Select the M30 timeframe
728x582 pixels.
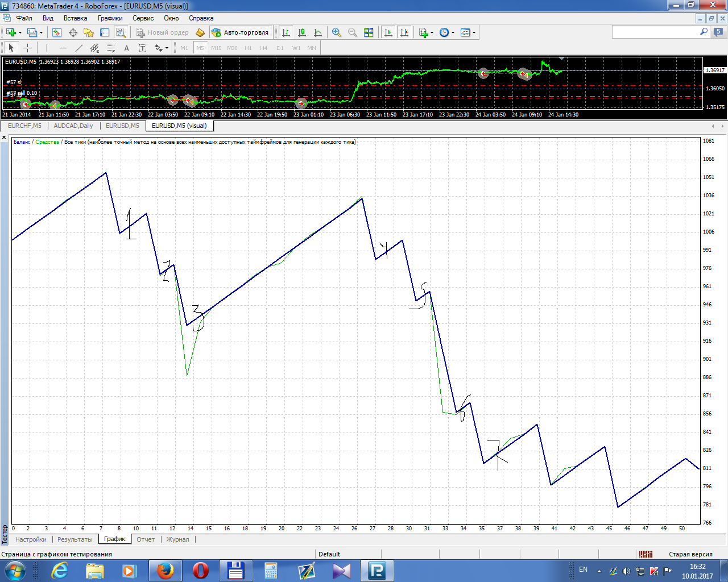[232, 48]
